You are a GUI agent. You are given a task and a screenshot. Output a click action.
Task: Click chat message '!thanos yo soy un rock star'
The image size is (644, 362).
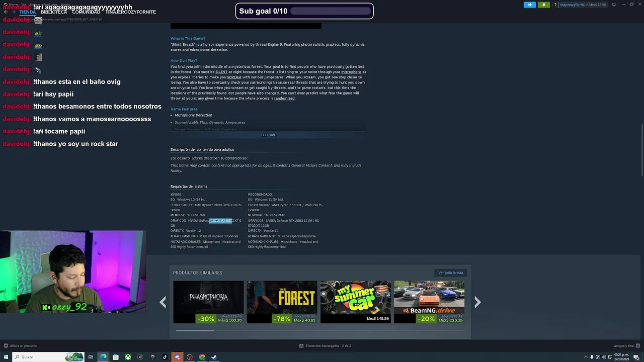point(75,144)
